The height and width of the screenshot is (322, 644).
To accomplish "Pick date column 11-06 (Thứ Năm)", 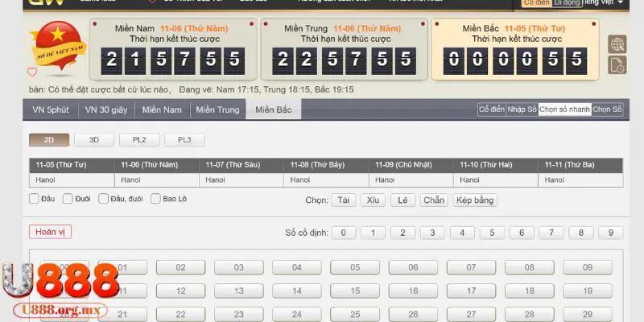I will (x=157, y=165).
